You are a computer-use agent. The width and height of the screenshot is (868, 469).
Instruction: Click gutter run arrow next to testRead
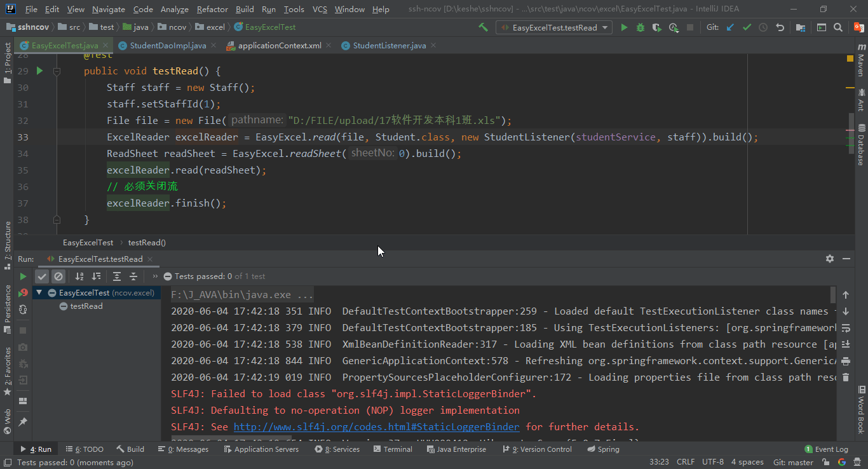pyautogui.click(x=39, y=71)
